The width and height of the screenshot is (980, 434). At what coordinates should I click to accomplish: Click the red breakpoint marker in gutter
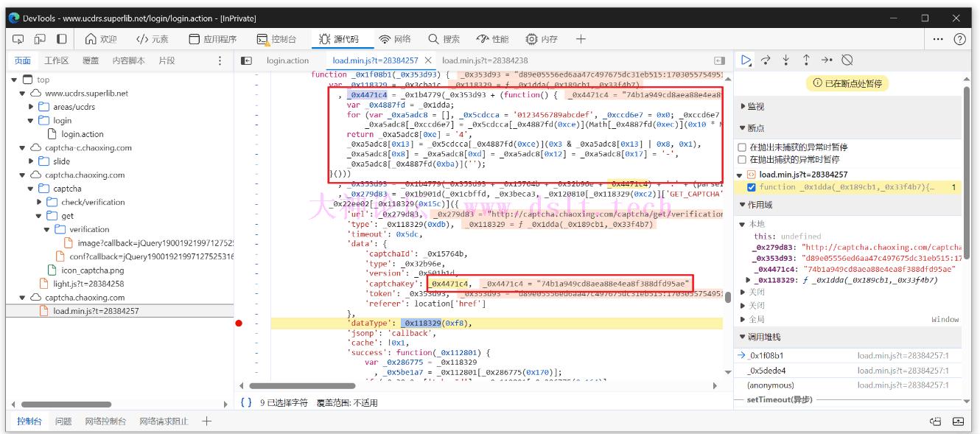pyautogui.click(x=239, y=323)
